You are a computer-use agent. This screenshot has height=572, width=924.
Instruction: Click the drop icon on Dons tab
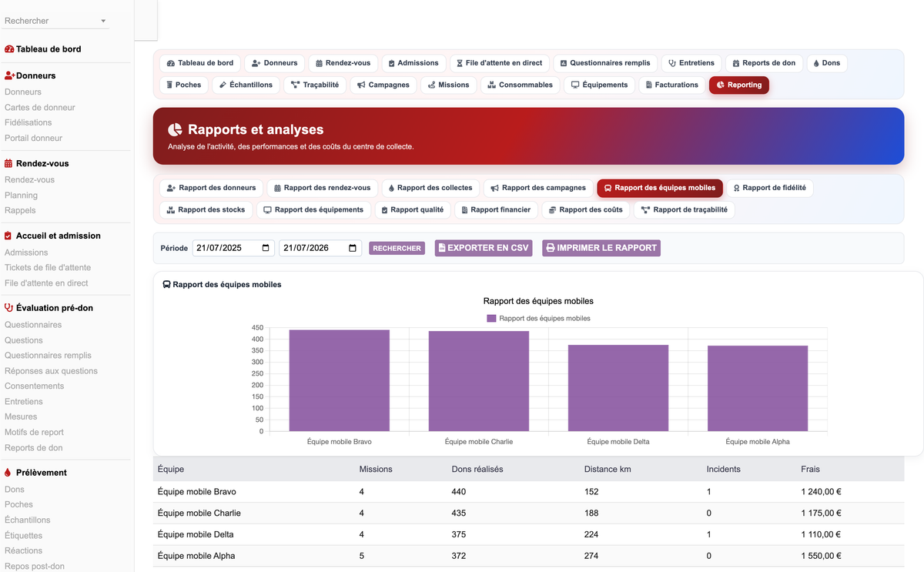point(816,63)
